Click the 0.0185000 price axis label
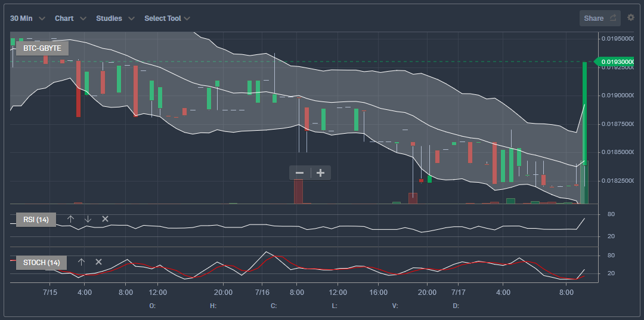The width and height of the screenshot is (644, 320). click(618, 152)
